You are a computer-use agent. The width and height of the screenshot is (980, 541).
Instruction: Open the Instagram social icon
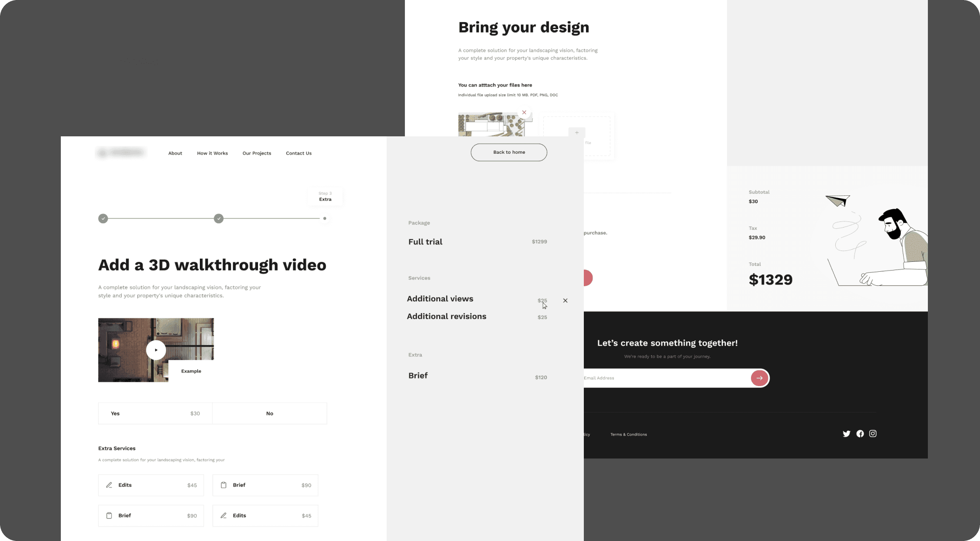pos(873,433)
